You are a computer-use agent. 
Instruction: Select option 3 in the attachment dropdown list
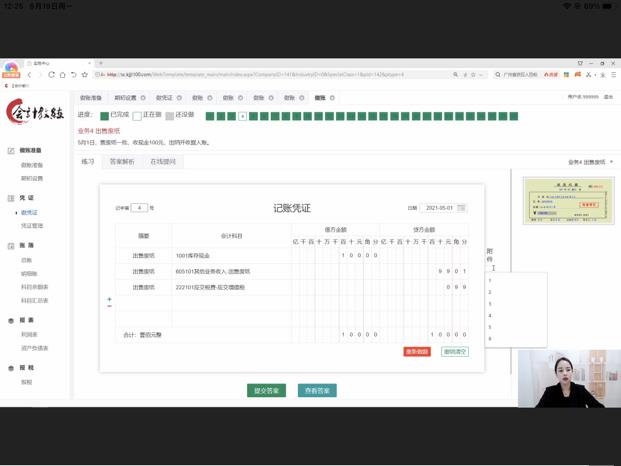click(x=490, y=304)
